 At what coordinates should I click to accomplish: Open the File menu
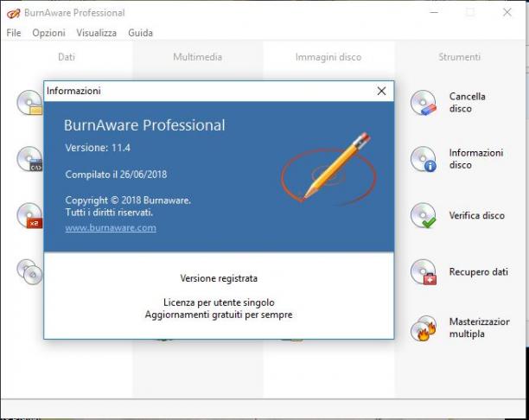point(14,33)
